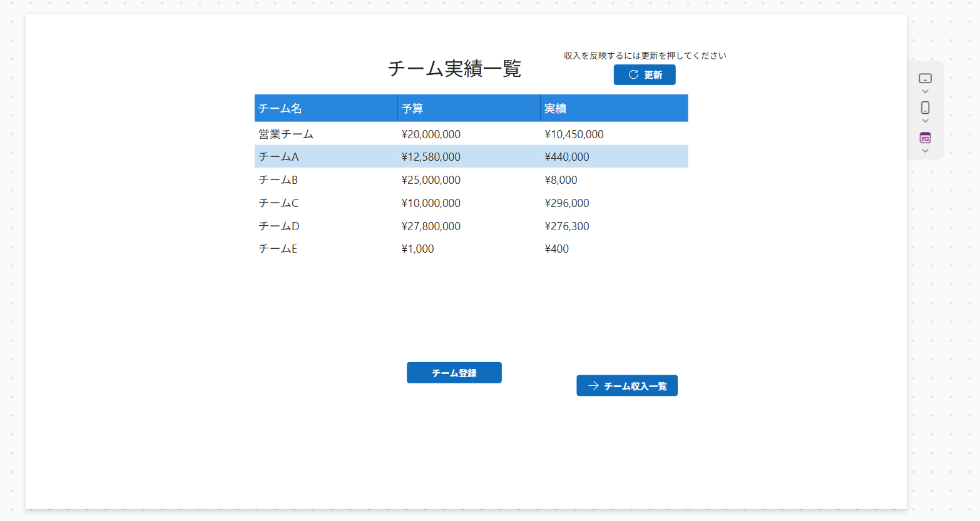Select the チームA row name
The image size is (980, 521).
click(x=278, y=157)
